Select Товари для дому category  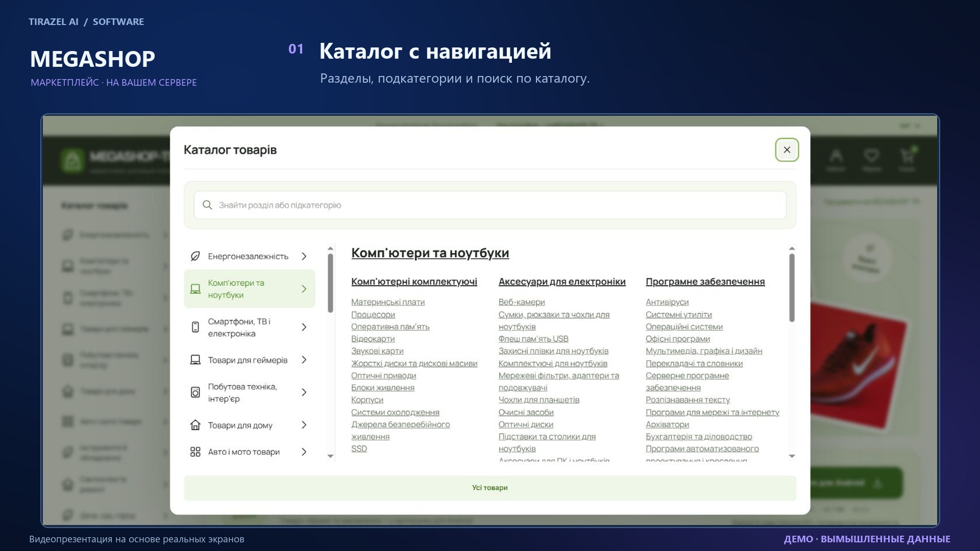[250, 425]
